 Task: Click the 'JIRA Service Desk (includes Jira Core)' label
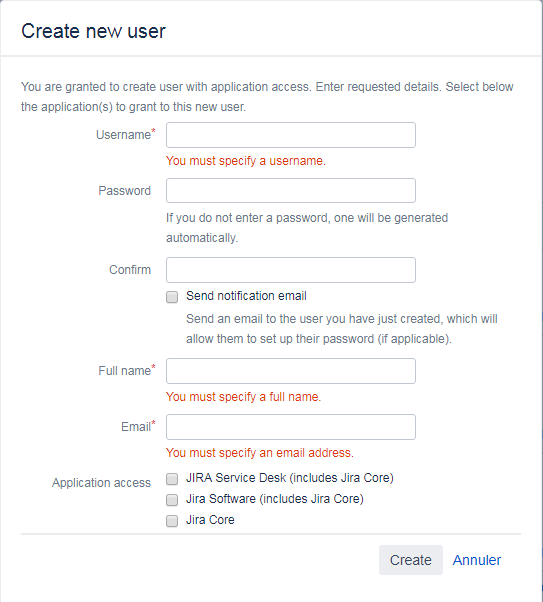pyautogui.click(x=290, y=478)
